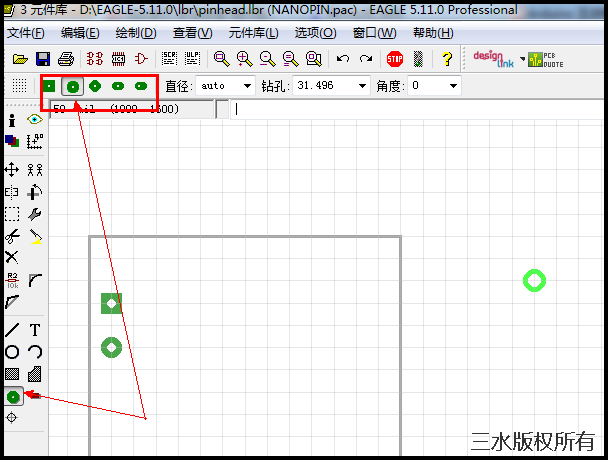Screen dimensions: 608x460
Task: Select the Delete X tool
Action: pyautogui.click(x=12, y=257)
